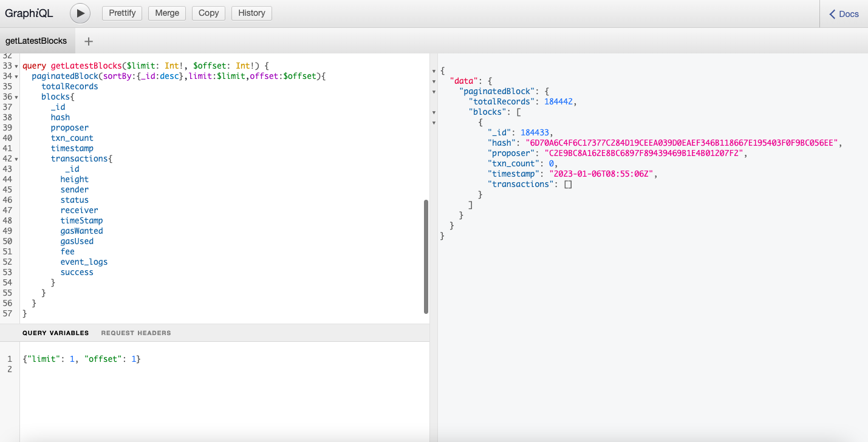Copy the query using Copy button
868x442 pixels.
[208, 13]
